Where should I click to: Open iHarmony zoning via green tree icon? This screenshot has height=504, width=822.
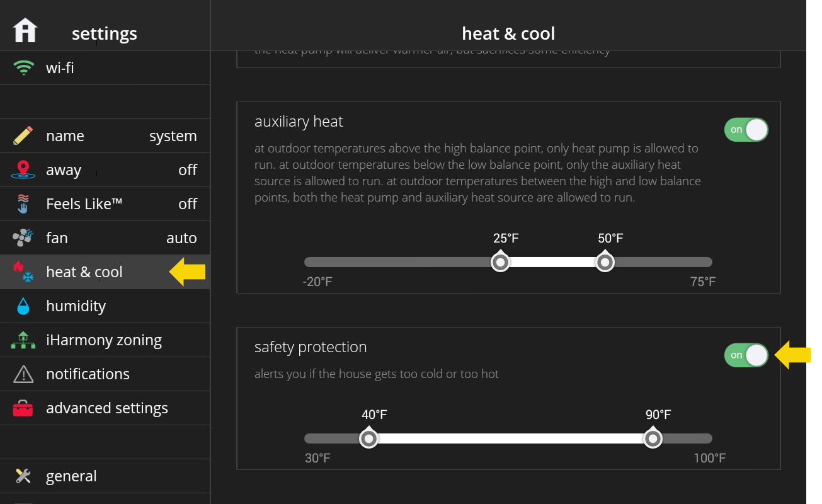[x=23, y=340]
